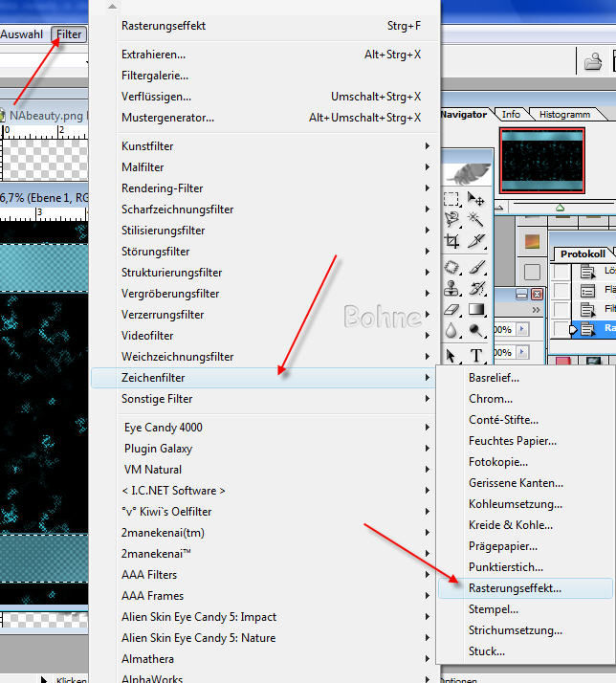Screen dimensions: 616x683
Task: Select the Move tool
Action: pos(475,200)
